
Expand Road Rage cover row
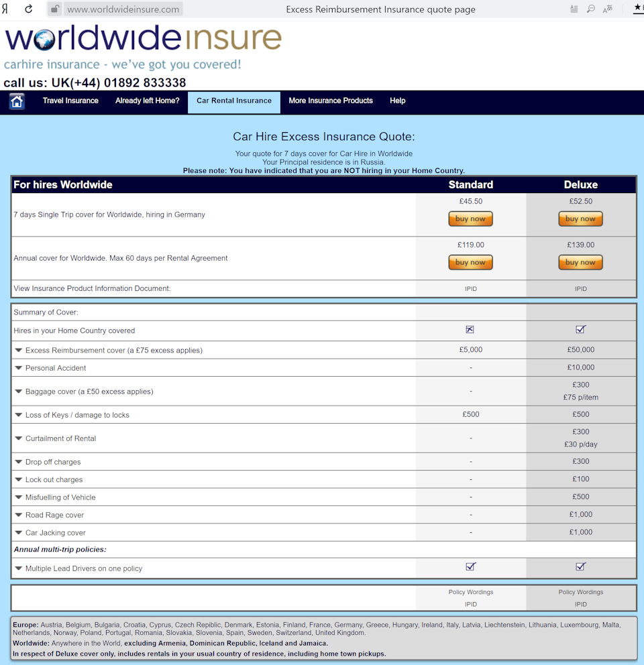pyautogui.click(x=18, y=515)
